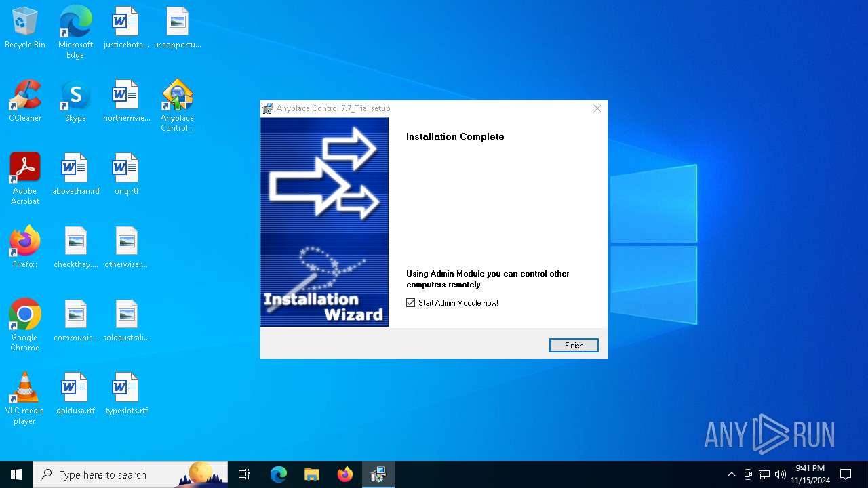
Task: Uncheck Start Admin Module now checkbox
Action: pyautogui.click(x=411, y=303)
